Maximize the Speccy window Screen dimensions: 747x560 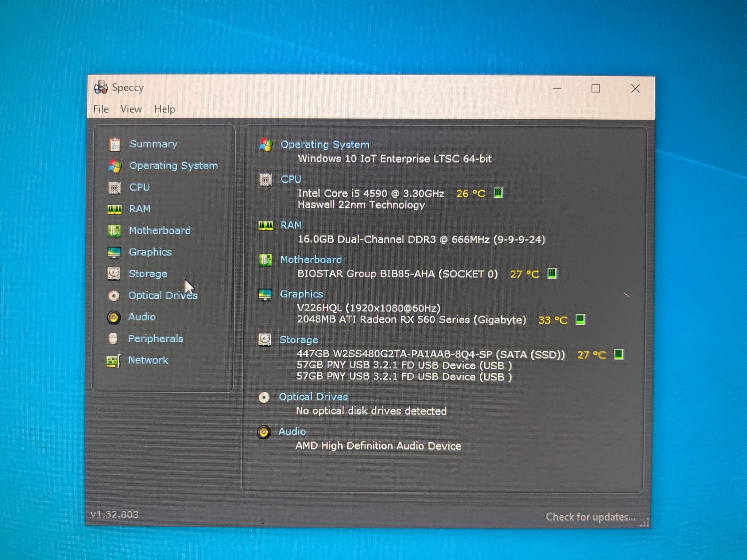click(596, 88)
